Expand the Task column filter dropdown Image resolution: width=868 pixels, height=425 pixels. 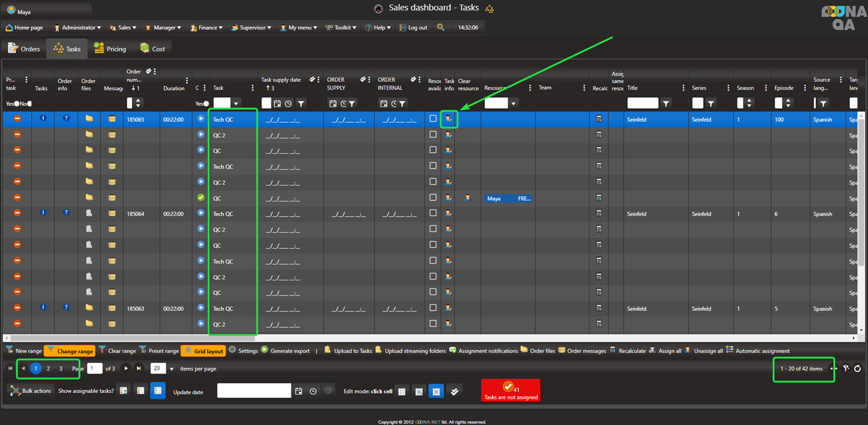click(x=236, y=103)
